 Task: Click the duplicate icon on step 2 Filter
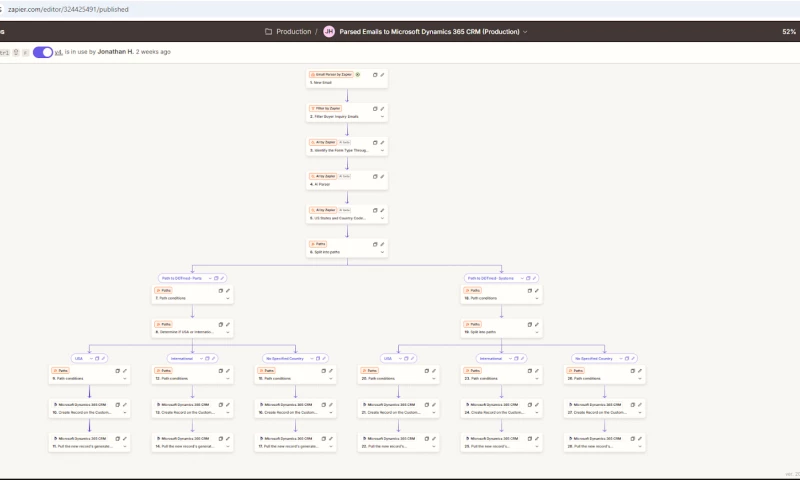pyautogui.click(x=375, y=109)
